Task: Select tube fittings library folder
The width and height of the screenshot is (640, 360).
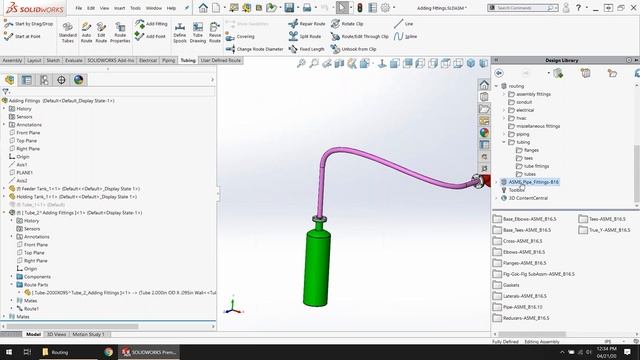Action: click(x=532, y=166)
